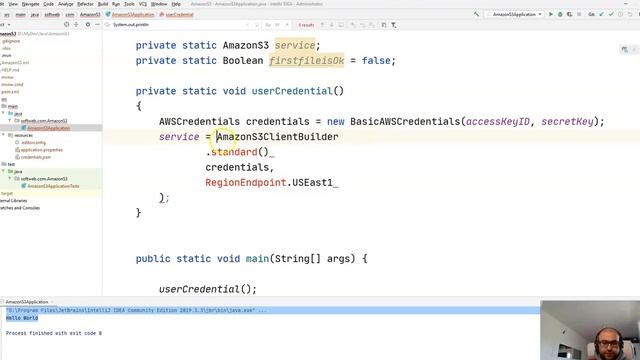This screenshot has width=640, height=360.
Task: Select .editorconfig file in tree
Action: click(x=33, y=142)
